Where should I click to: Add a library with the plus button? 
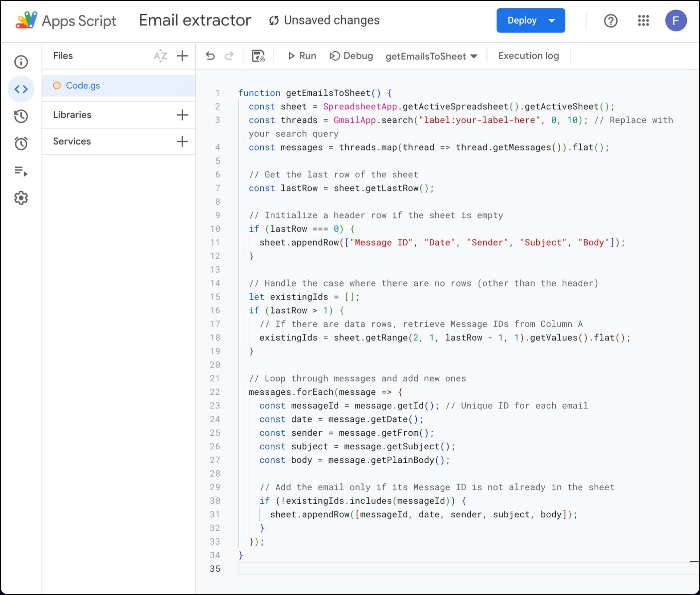tap(182, 115)
